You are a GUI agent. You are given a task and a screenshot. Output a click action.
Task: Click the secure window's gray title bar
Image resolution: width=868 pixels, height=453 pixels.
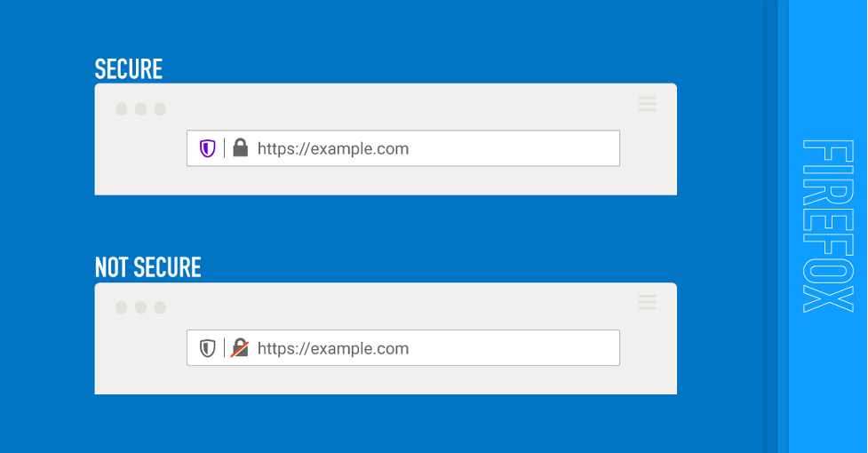point(400,107)
